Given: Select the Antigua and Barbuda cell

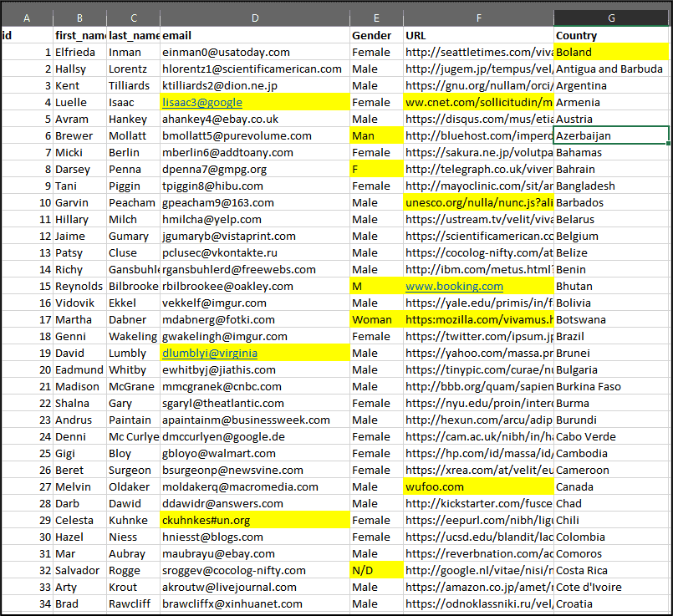Looking at the screenshot, I should [x=611, y=69].
